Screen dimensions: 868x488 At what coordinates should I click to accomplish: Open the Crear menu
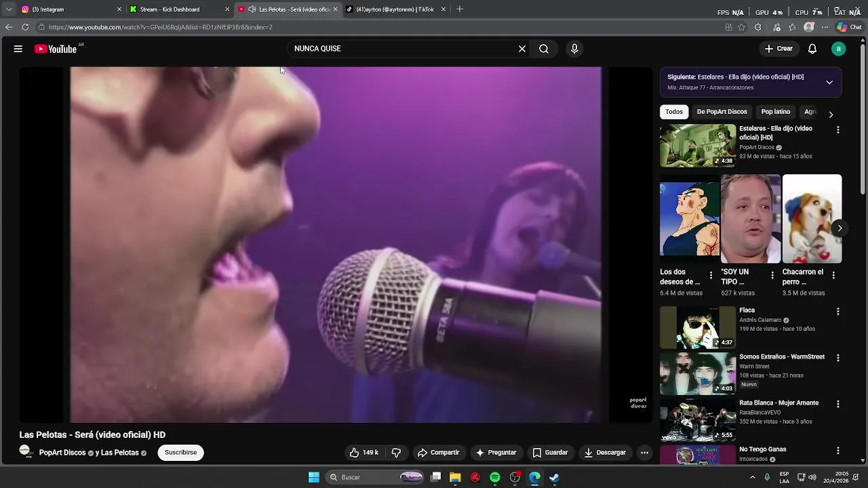point(778,49)
